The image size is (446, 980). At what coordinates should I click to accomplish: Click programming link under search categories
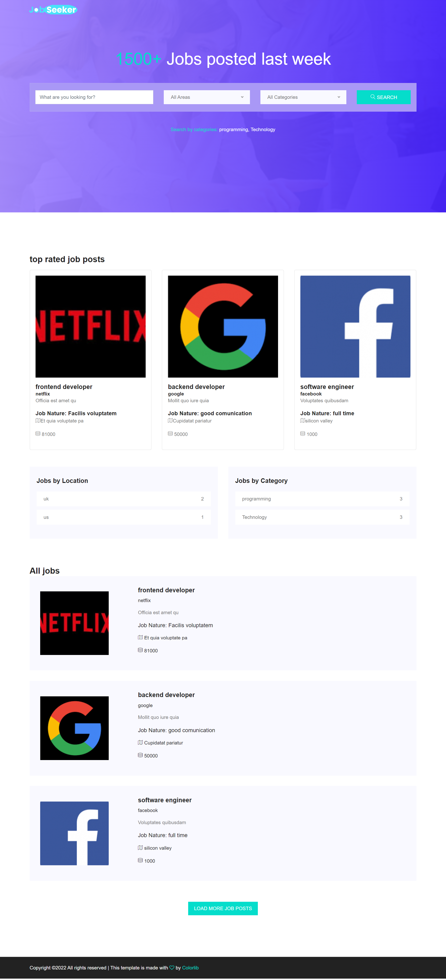coord(233,129)
